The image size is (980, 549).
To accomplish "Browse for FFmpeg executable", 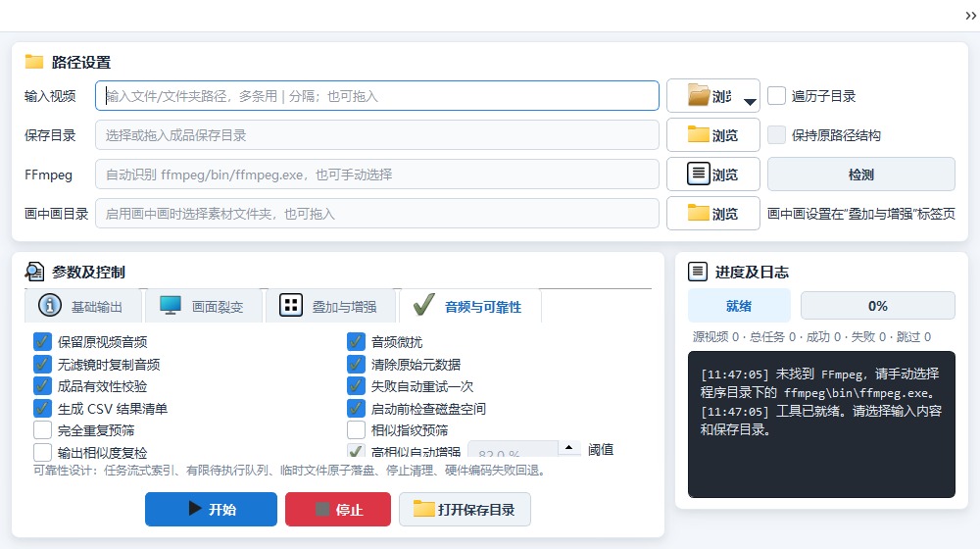I will 713,174.
